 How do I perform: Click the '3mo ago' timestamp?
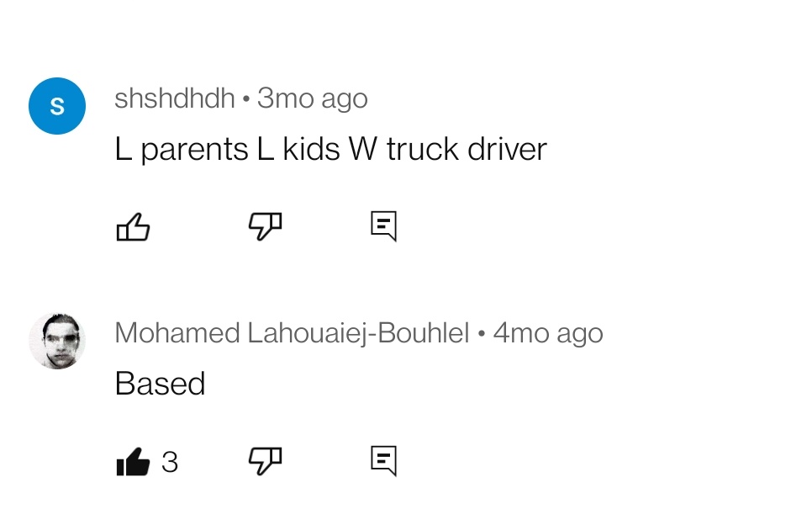click(x=312, y=98)
